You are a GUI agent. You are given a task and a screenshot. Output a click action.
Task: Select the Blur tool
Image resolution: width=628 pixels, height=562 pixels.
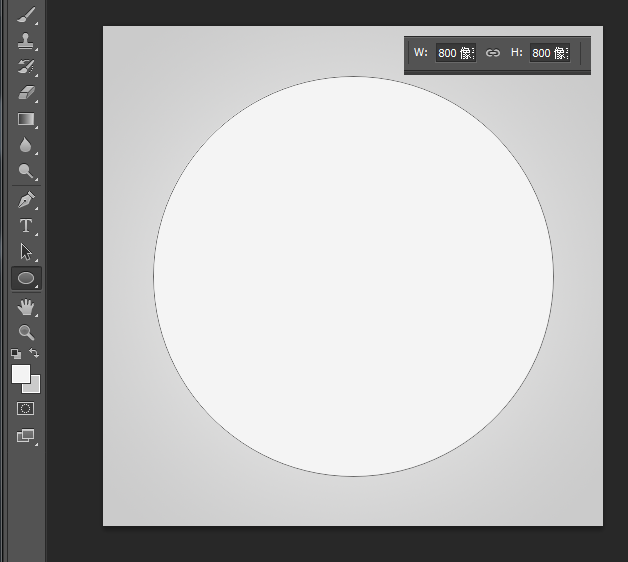pos(26,145)
